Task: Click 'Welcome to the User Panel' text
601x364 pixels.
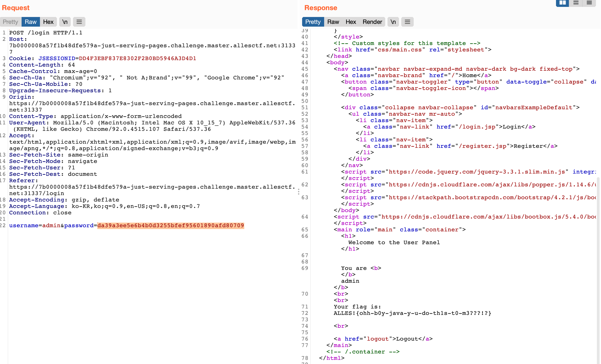Action: (394, 242)
